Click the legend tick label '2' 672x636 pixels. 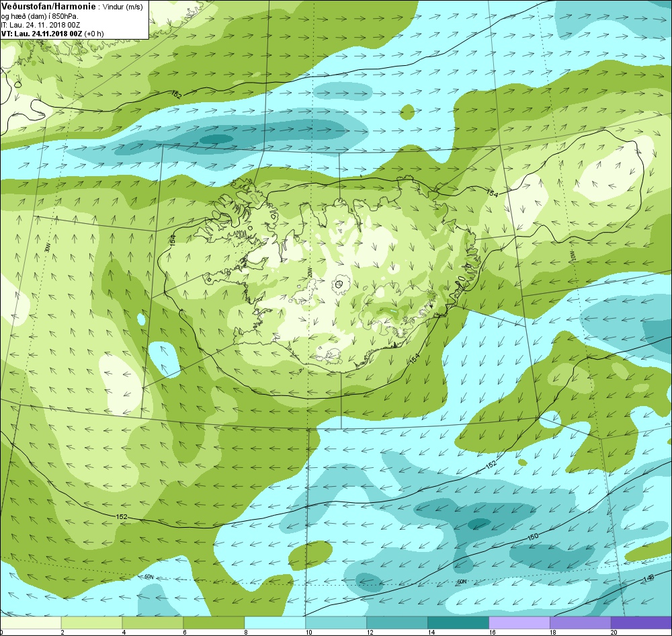62,632
